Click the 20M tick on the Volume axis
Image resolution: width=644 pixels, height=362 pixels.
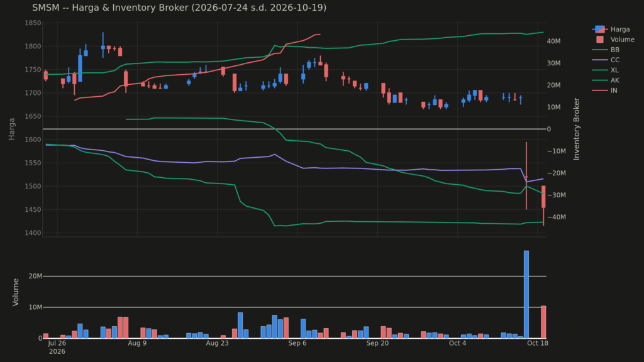click(35, 277)
